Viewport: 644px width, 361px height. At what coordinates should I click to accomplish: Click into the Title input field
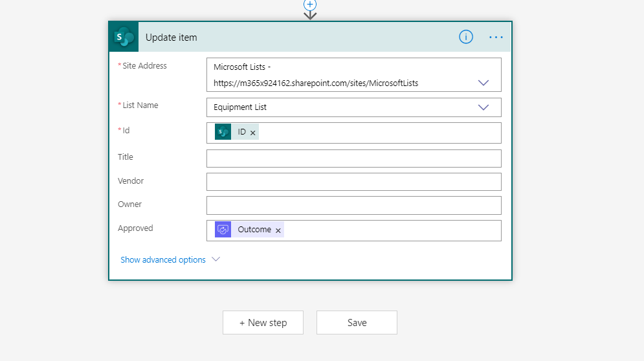(353, 159)
